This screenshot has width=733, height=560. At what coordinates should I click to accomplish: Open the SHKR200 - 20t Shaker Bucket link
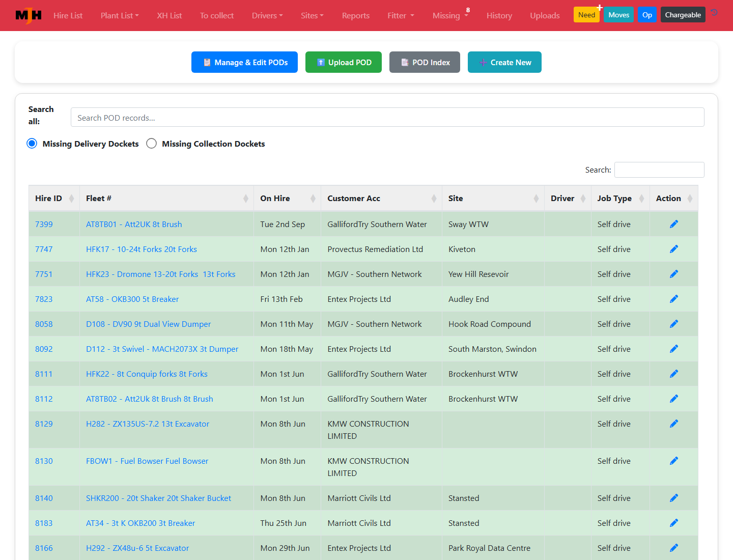tap(158, 498)
